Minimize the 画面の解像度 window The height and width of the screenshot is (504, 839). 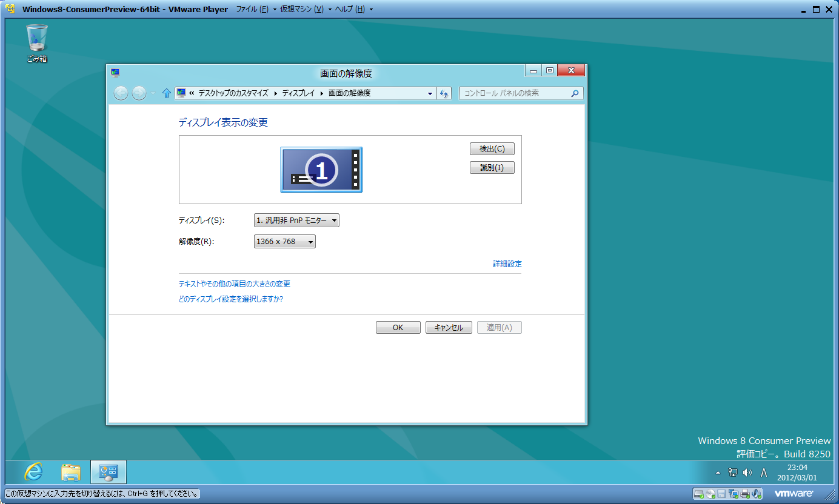pos(533,71)
